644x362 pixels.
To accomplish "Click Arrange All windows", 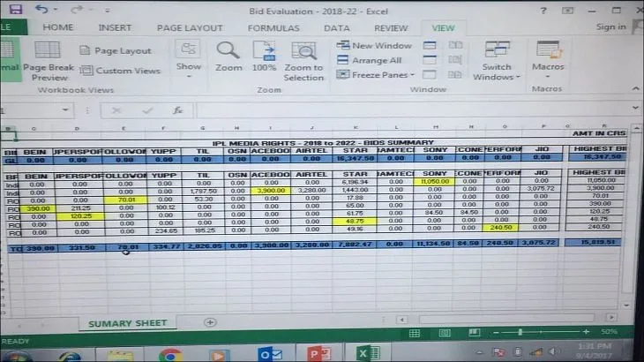I will tap(369, 60).
